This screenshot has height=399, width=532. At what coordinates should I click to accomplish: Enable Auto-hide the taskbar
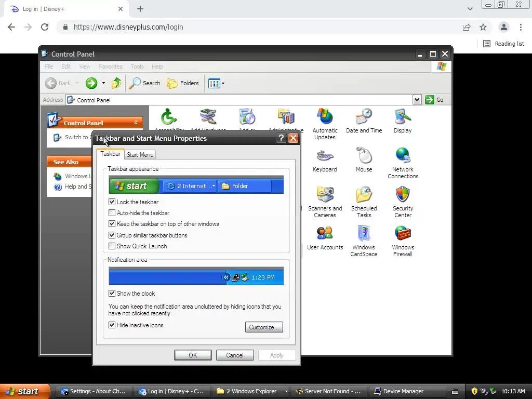[x=112, y=213]
